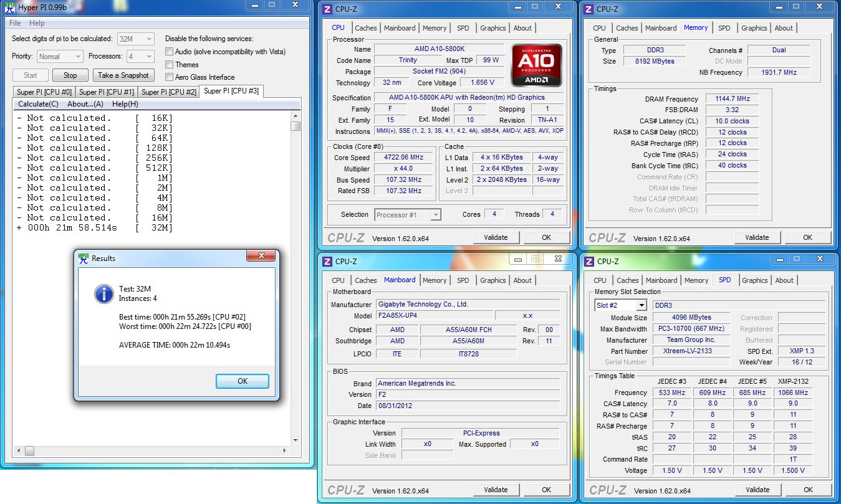
Task: Open the Processors count dropdown
Action: (140, 57)
